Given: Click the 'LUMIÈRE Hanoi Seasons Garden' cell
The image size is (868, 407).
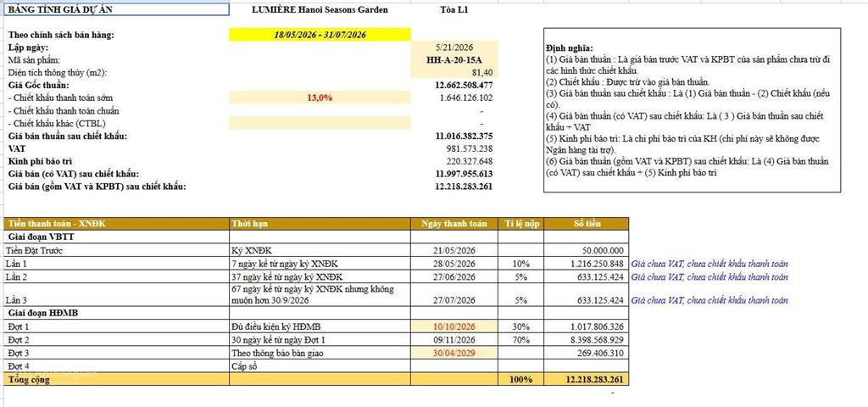Looking at the screenshot, I should tap(320, 10).
